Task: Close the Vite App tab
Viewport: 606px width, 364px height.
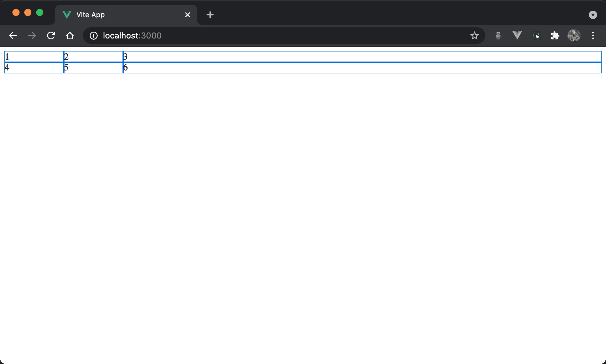Action: (187, 15)
